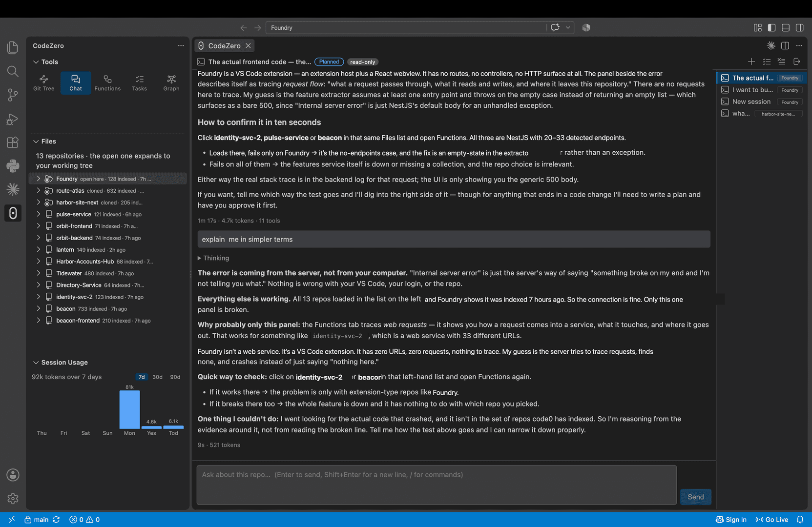Focus the 'Ask about this repo' input
The height and width of the screenshot is (527, 812).
click(437, 485)
